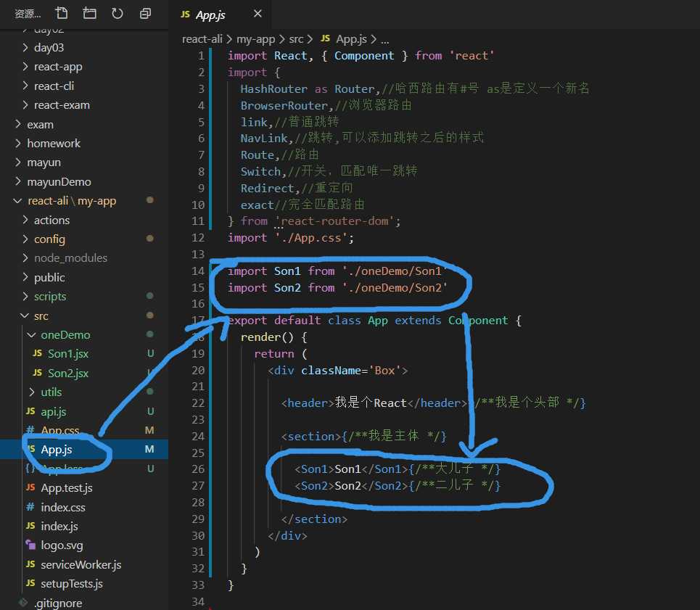Collapse the src folder
Image resolution: width=700 pixels, height=610 pixels.
25,316
